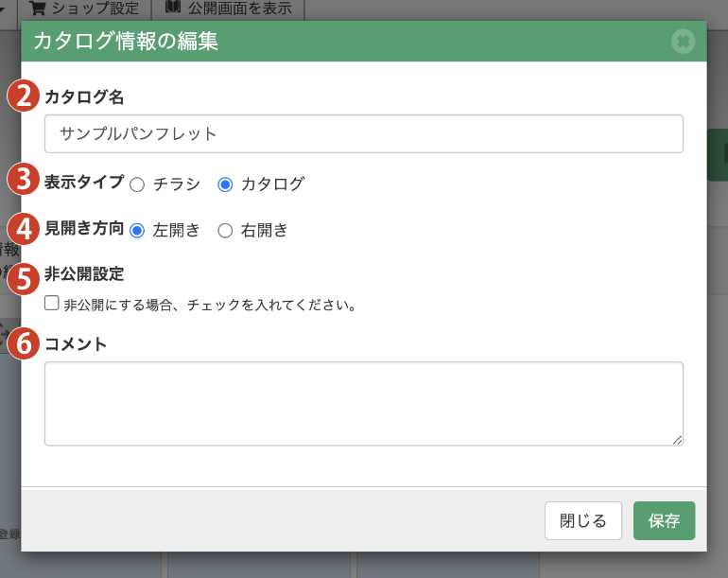
Task: Click the comment box resize handle
Action: pyautogui.click(x=677, y=439)
